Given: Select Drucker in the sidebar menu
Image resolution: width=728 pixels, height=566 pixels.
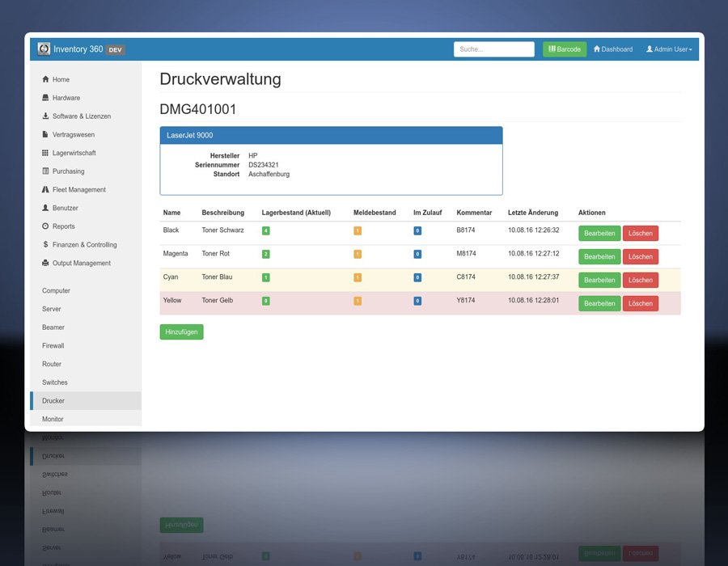Looking at the screenshot, I should click(86, 401).
